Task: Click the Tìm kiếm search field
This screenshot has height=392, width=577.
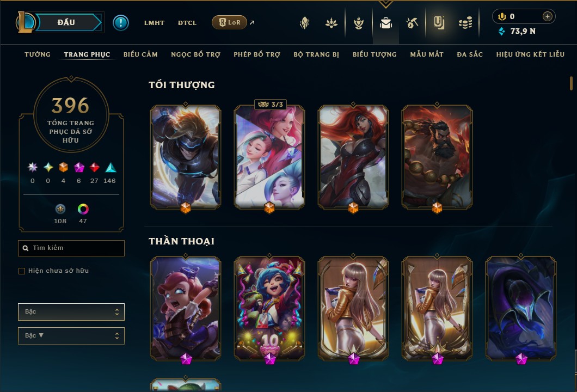Action: (71, 248)
